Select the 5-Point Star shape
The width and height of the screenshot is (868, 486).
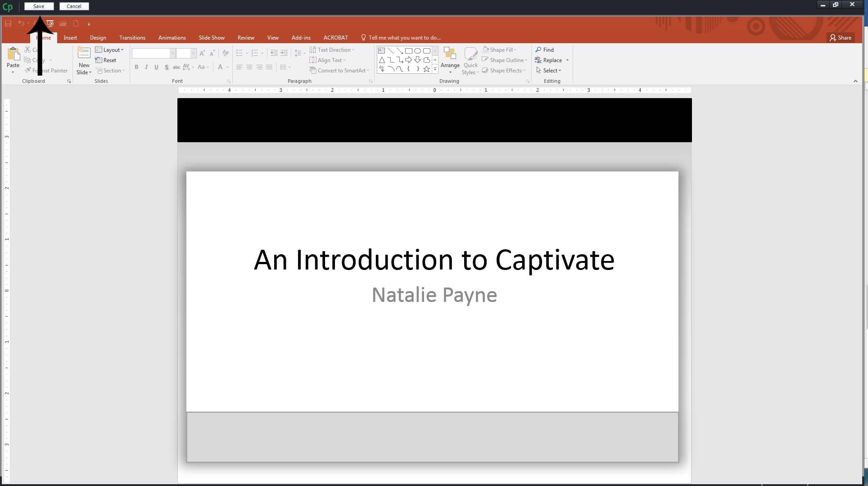point(427,69)
